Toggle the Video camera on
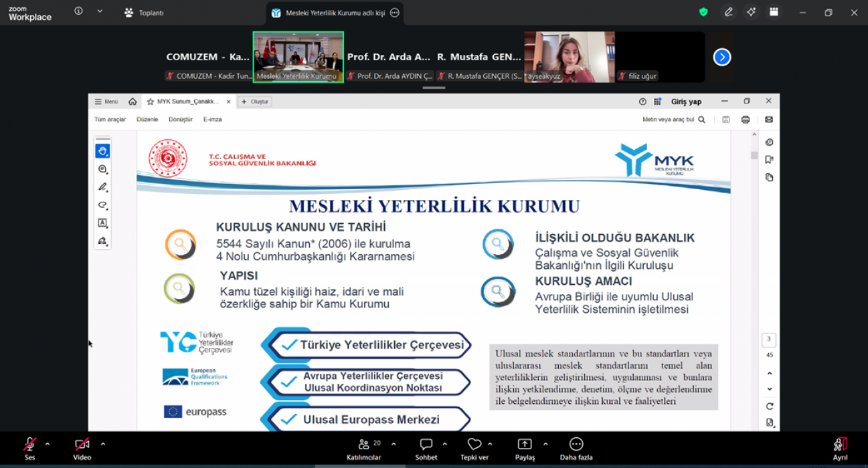This screenshot has width=868, height=468. click(82, 445)
